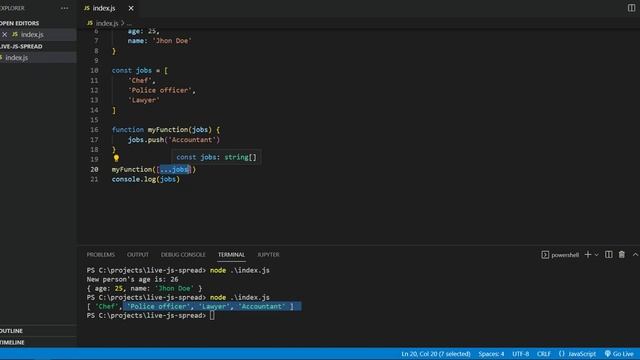Change indentation via Spaces: 4
The image size is (640, 360).
[491, 354]
